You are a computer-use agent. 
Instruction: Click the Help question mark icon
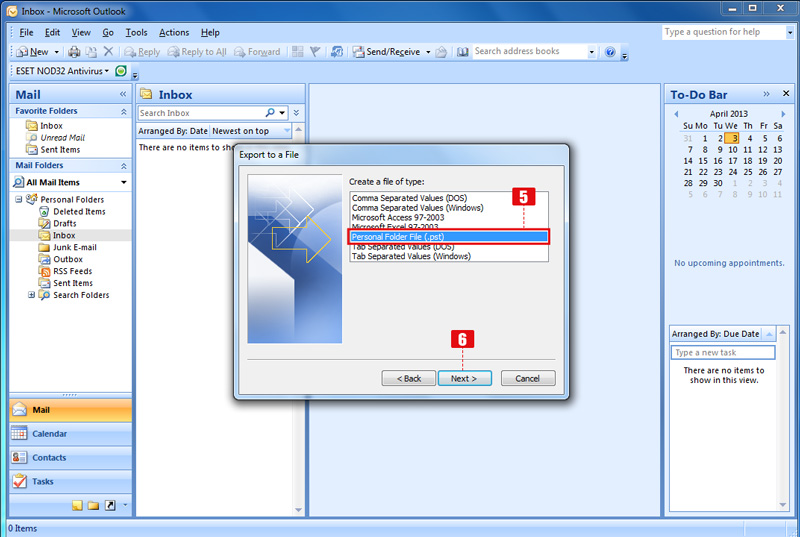pos(610,52)
